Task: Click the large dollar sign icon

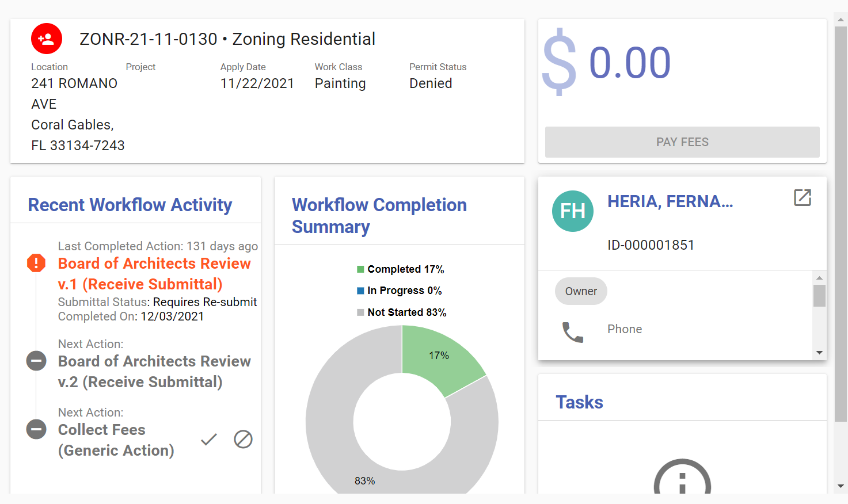Action: pos(559,62)
